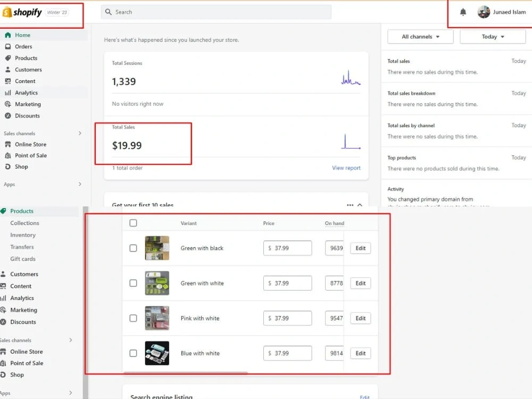Click Edit on Search engine listing
This screenshot has width=532, height=399.
pyautogui.click(x=364, y=397)
